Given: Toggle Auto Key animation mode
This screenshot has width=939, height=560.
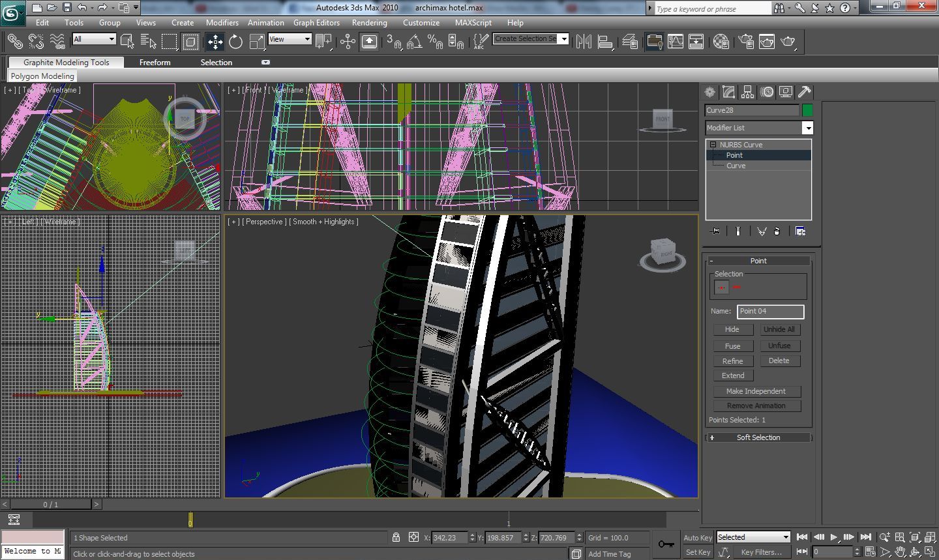Looking at the screenshot, I should click(x=697, y=538).
